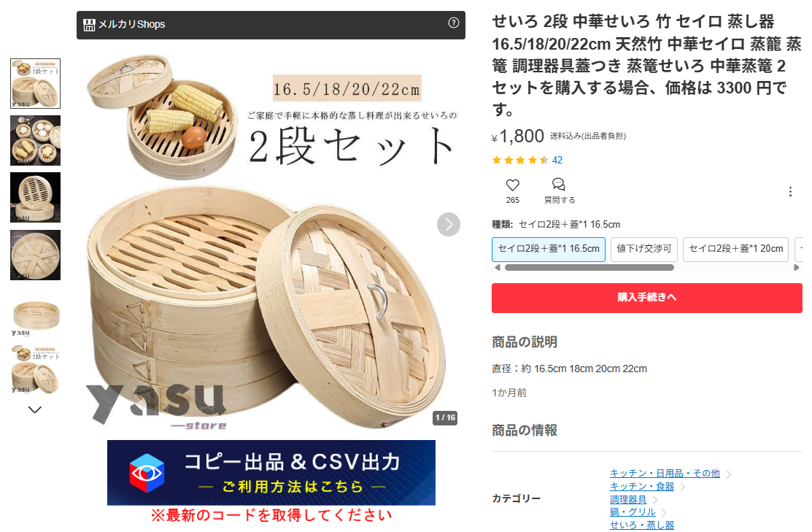
Task: Choose variant セイロ2段+蓋*1 20cm
Action: [735, 249]
